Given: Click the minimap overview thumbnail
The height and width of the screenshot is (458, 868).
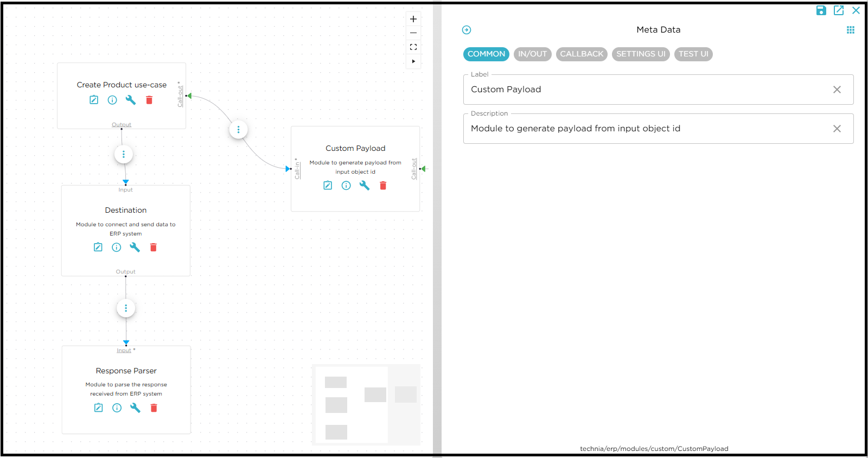Looking at the screenshot, I should coord(366,405).
